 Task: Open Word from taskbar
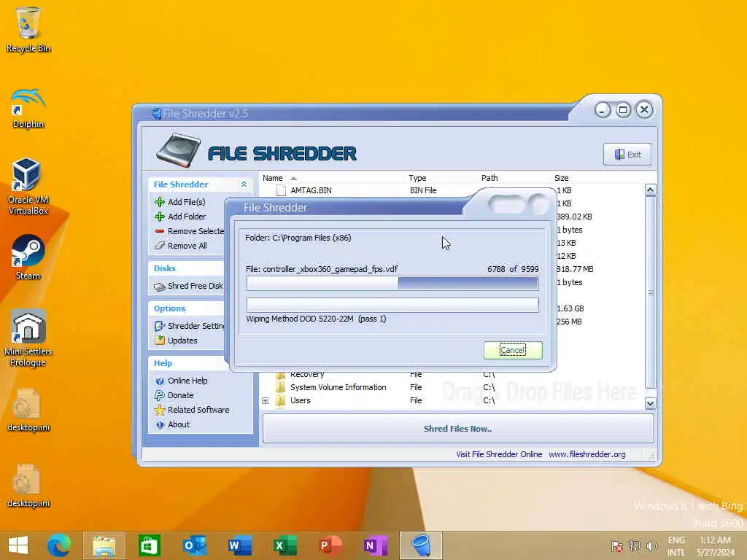(239, 545)
